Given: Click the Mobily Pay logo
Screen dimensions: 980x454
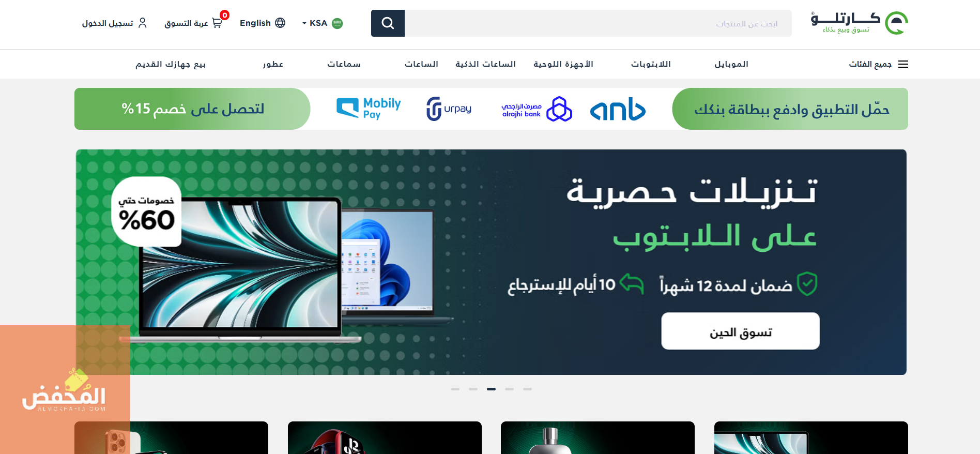Looking at the screenshot, I should click(x=369, y=109).
